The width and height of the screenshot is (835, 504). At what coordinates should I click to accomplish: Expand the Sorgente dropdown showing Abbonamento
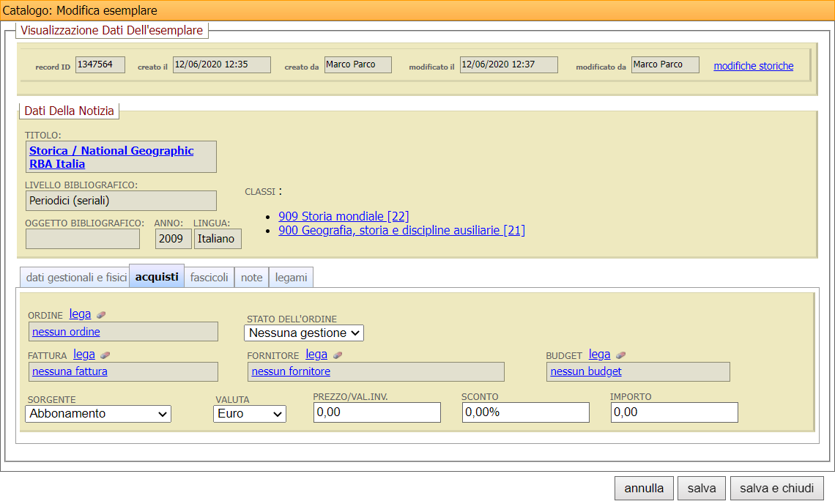[x=98, y=414]
